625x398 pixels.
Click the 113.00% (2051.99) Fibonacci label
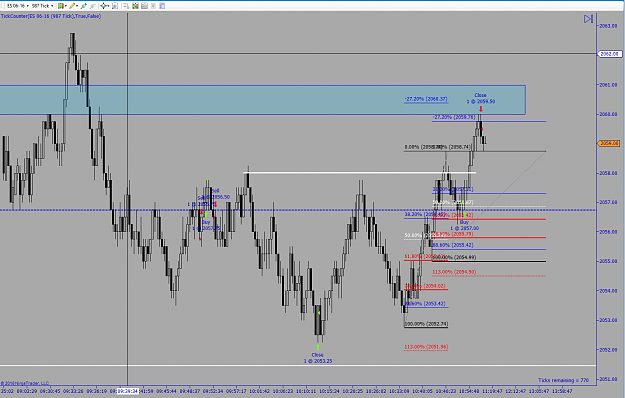point(426,347)
